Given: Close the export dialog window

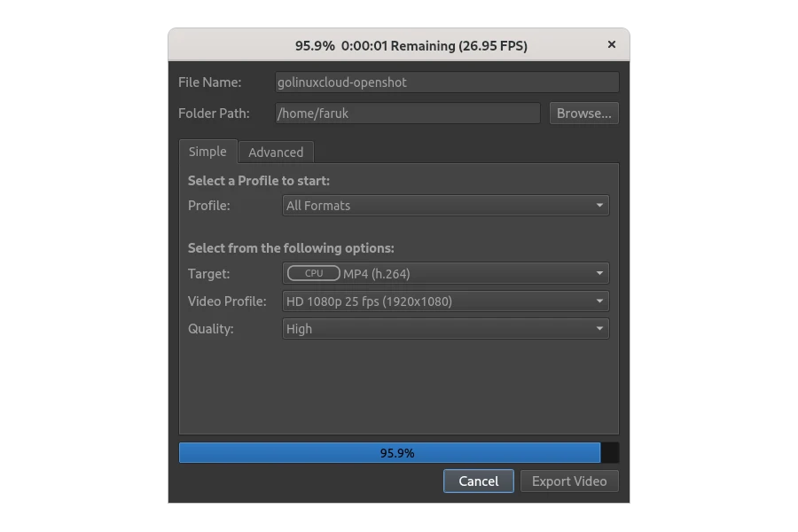Looking at the screenshot, I should tap(612, 44).
